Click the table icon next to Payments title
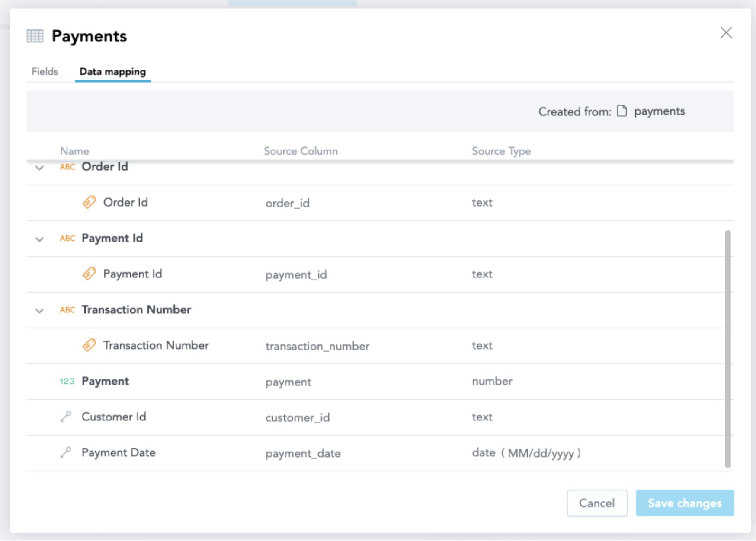 (35, 36)
